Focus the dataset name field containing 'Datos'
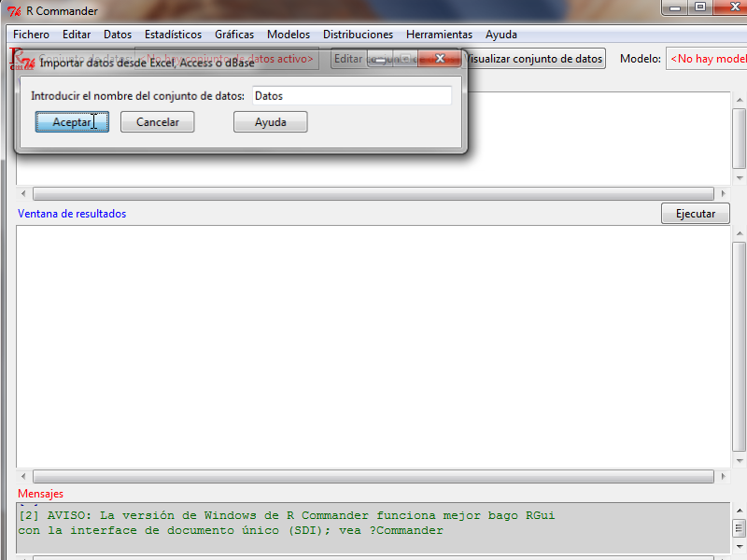This screenshot has width=747, height=560. (351, 95)
